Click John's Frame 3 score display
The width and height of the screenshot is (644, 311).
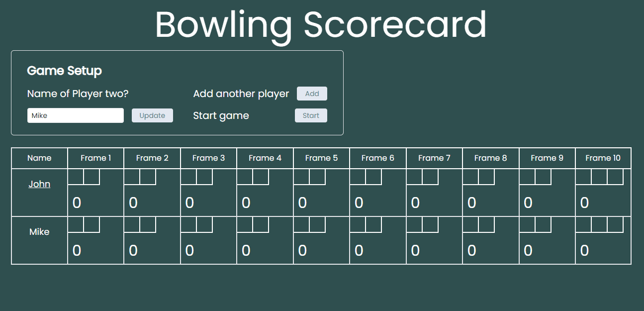(189, 203)
